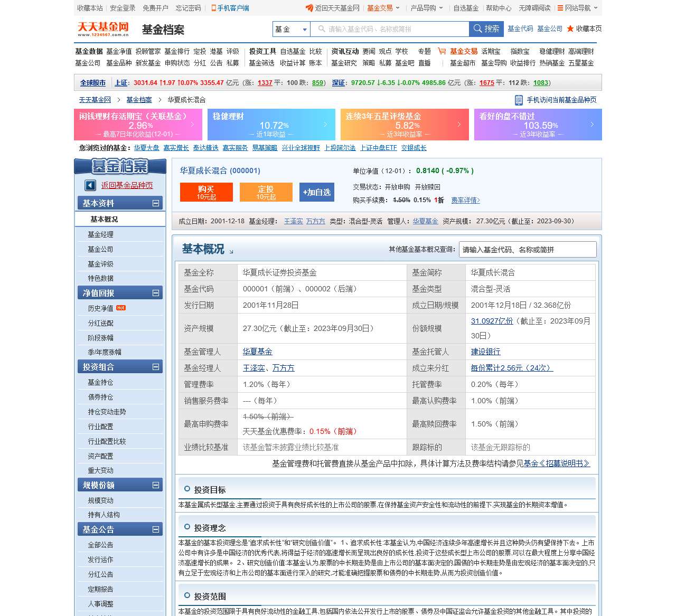Open the 费率详情 link
The height and width of the screenshot is (616, 676).
click(x=465, y=200)
